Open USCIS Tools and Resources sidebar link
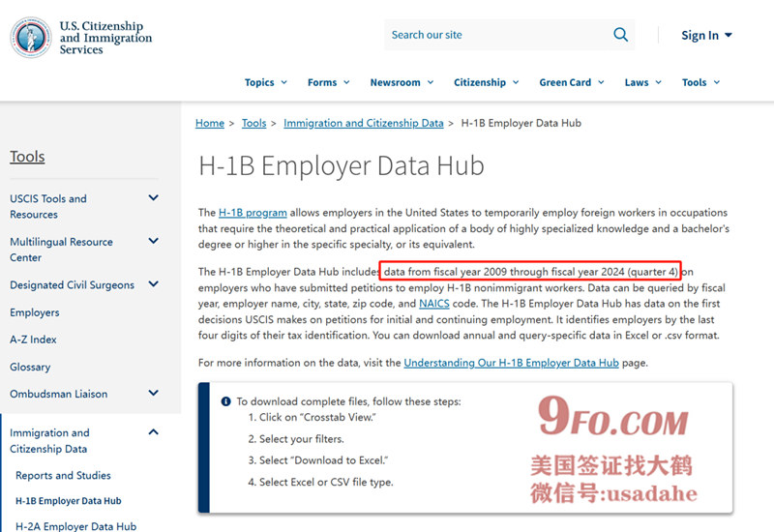Screen dimensions: 774x532 tap(47, 206)
